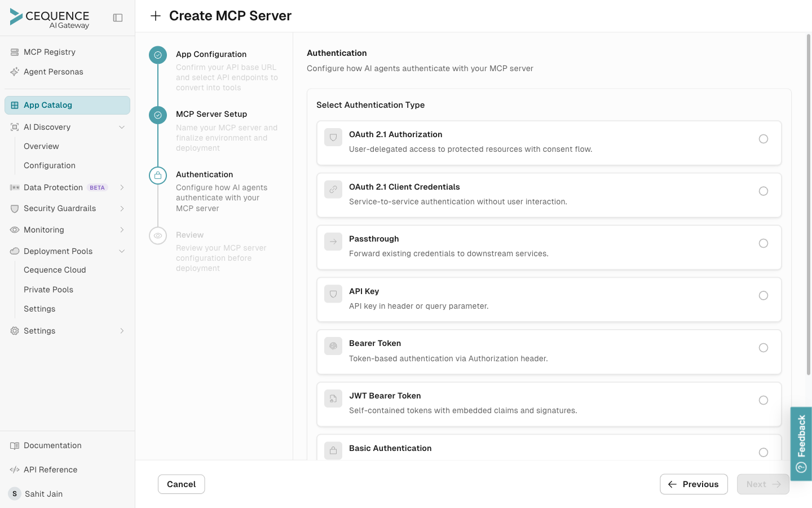This screenshot has width=812, height=508.
Task: Select the API Key radio button
Action: click(764, 296)
